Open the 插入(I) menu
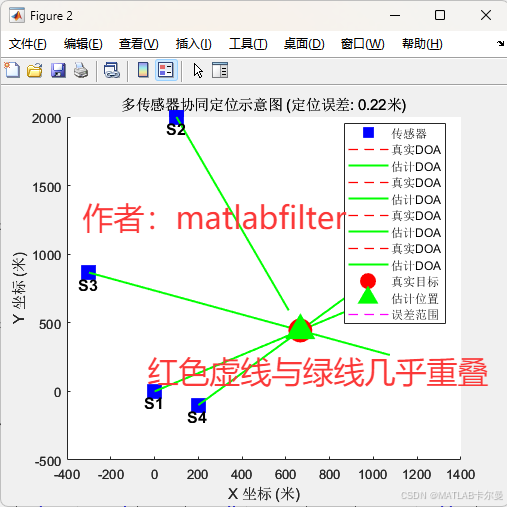 [194, 44]
